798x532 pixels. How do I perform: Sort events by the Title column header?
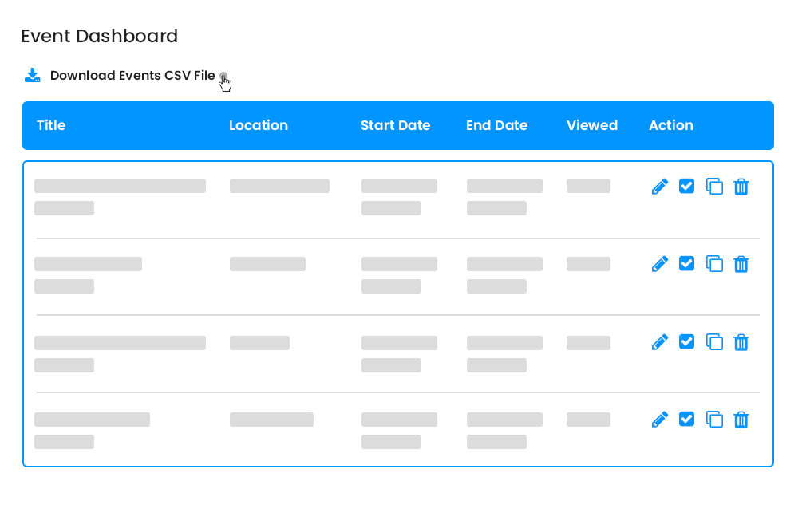click(51, 125)
